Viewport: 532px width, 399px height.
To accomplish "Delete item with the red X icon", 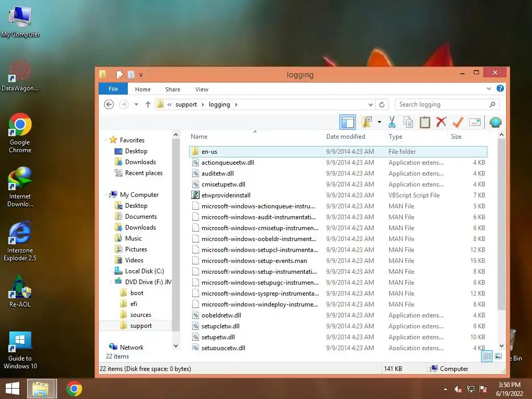I will 441,122.
